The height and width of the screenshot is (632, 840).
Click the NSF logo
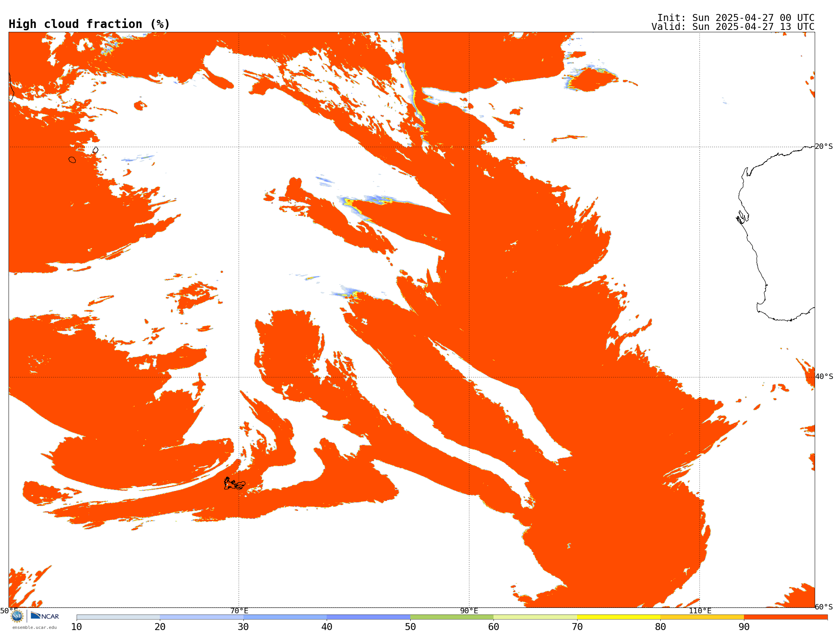[17, 616]
